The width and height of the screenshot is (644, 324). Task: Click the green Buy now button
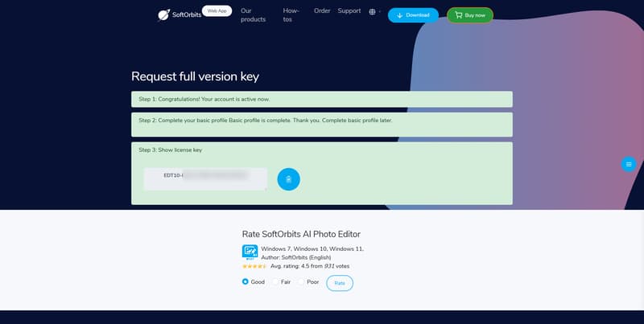[470, 15]
